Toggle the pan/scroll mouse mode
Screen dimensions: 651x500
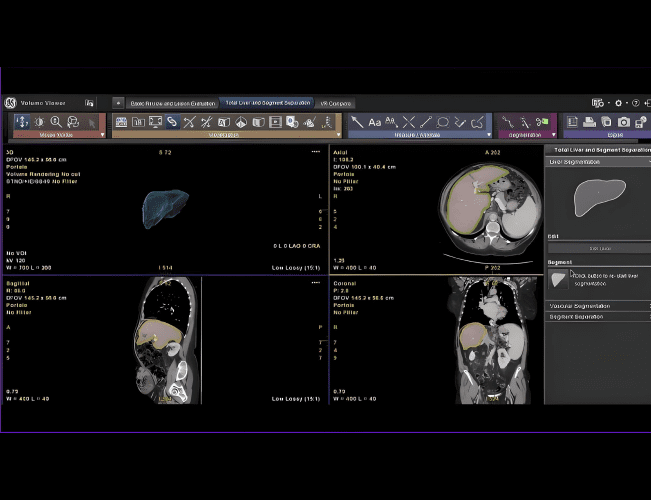22,122
